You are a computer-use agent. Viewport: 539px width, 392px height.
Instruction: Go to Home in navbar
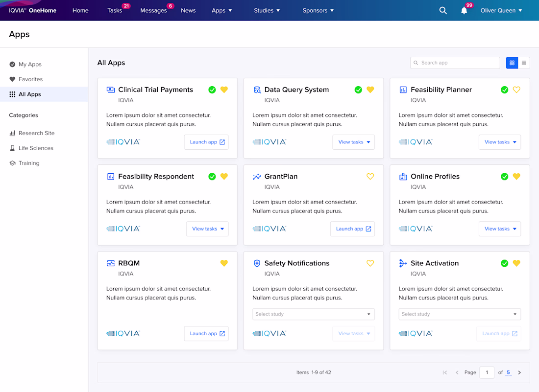point(80,11)
